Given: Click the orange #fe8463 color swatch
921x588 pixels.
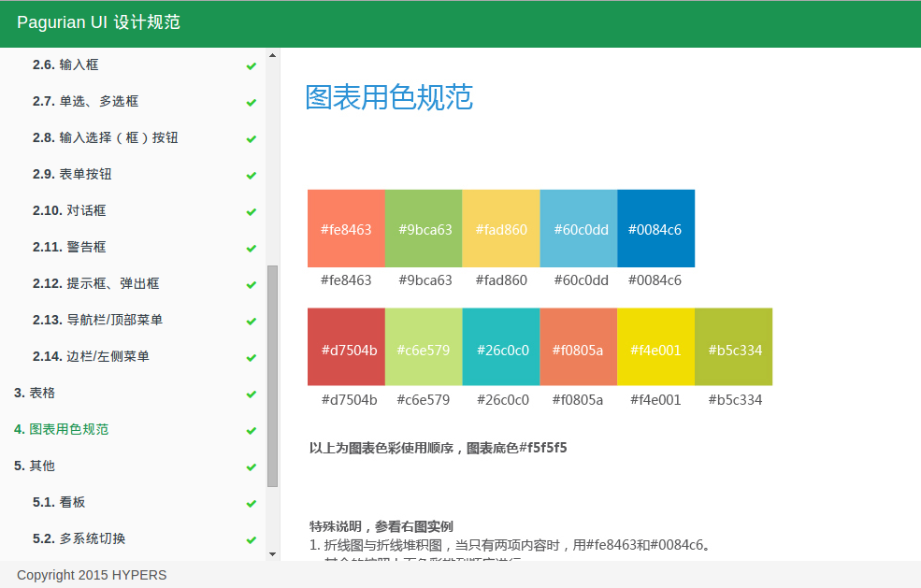Looking at the screenshot, I should point(347,228).
